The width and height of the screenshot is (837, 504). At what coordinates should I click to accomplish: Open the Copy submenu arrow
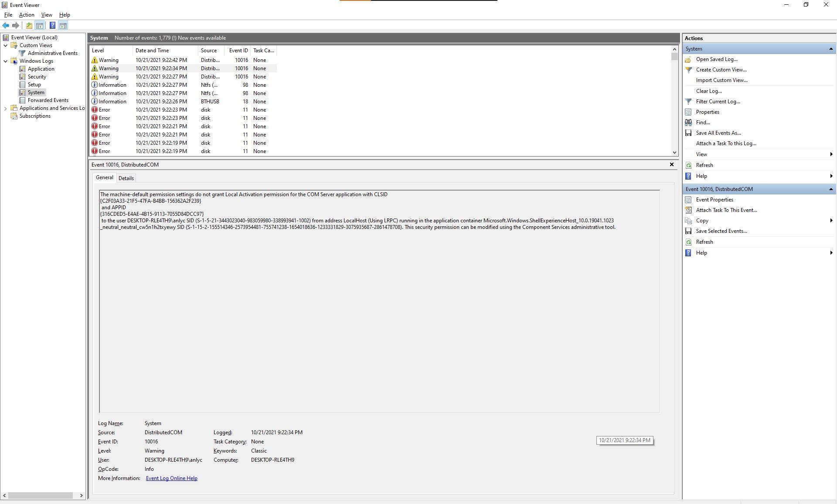831,221
